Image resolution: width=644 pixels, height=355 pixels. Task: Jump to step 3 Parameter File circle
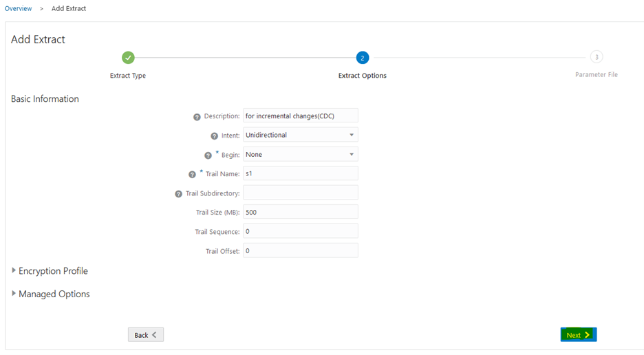tap(596, 57)
